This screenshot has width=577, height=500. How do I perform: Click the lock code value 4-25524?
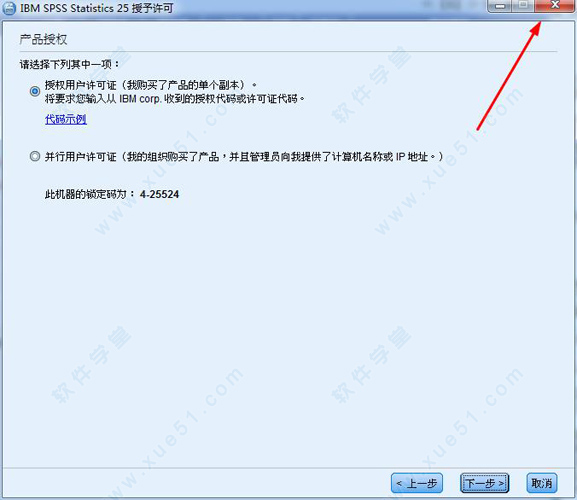[x=159, y=194]
